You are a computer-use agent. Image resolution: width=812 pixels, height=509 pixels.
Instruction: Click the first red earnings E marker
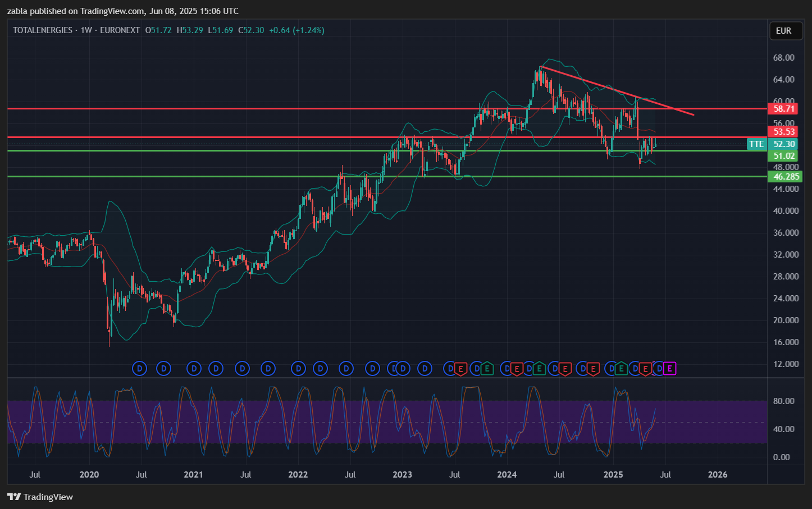click(460, 369)
